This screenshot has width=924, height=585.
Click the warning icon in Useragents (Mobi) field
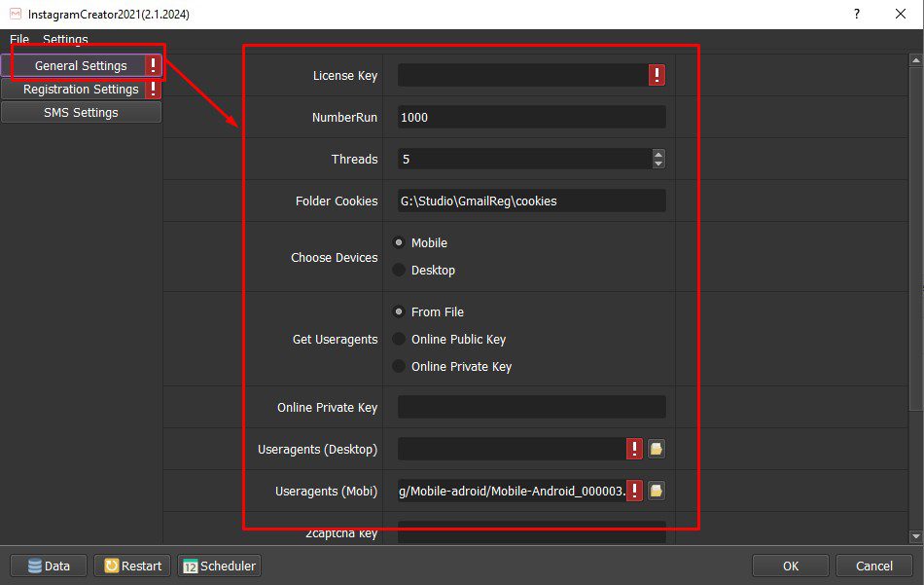click(634, 491)
